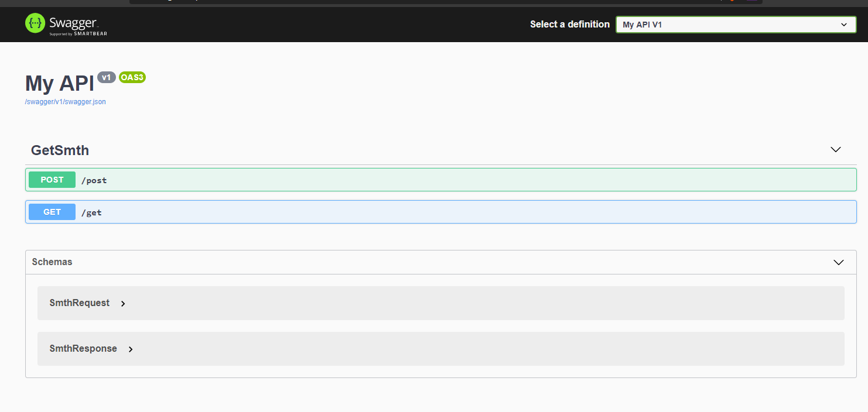
Task: Click the SmthRequest schema name
Action: (x=80, y=303)
